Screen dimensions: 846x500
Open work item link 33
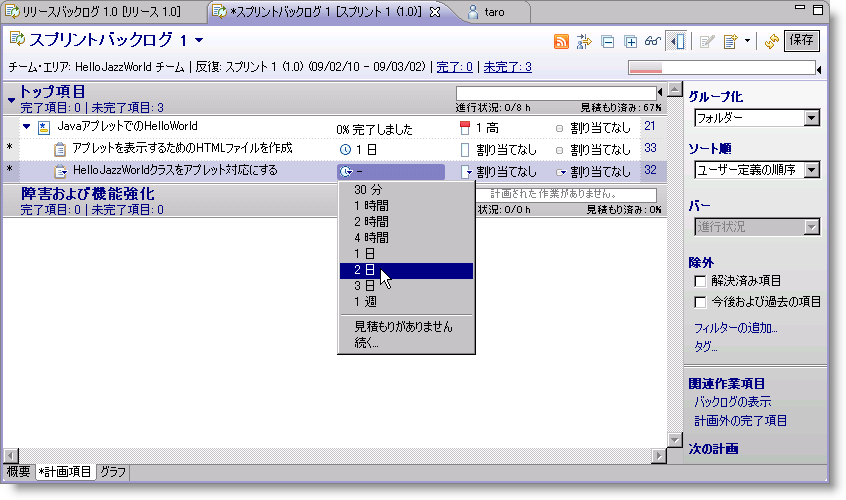coord(650,148)
